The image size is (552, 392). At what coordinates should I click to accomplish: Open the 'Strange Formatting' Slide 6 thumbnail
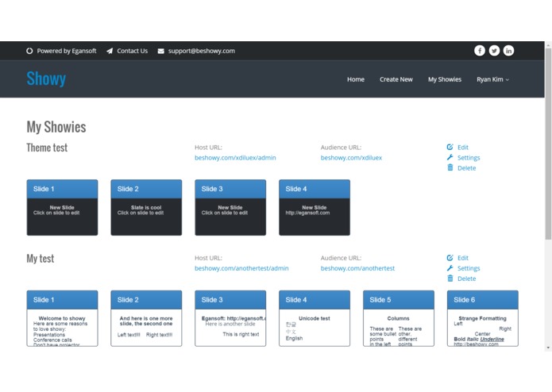pyautogui.click(x=483, y=318)
